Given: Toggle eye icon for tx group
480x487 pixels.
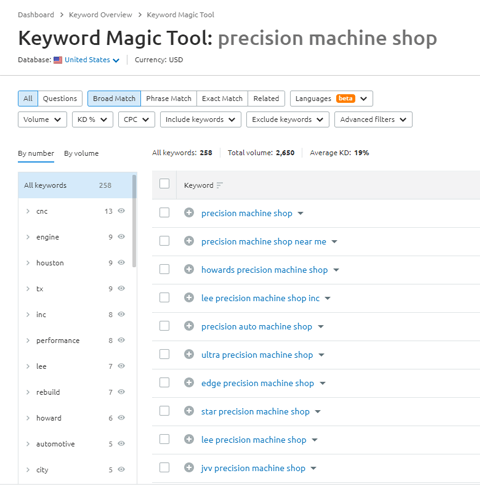Looking at the screenshot, I should pyautogui.click(x=121, y=288).
